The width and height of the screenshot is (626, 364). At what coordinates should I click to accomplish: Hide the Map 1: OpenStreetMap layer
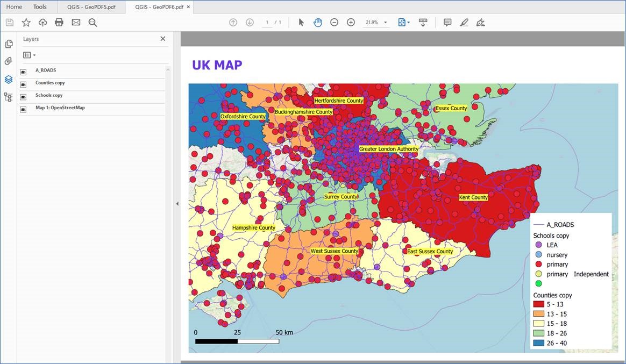click(22, 109)
